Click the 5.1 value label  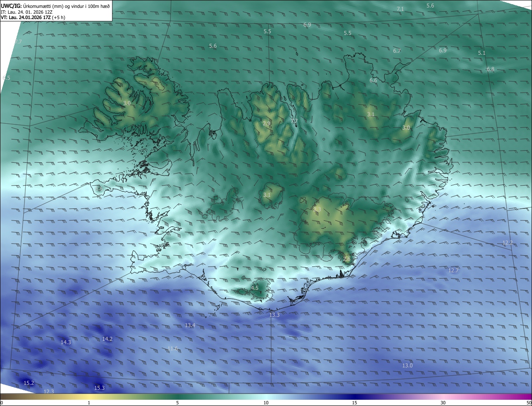[x=482, y=53]
